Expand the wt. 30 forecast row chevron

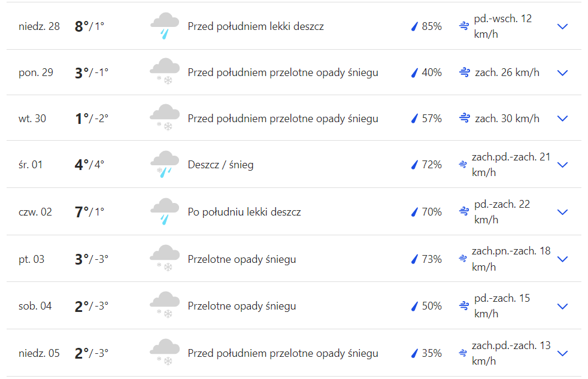(562, 119)
